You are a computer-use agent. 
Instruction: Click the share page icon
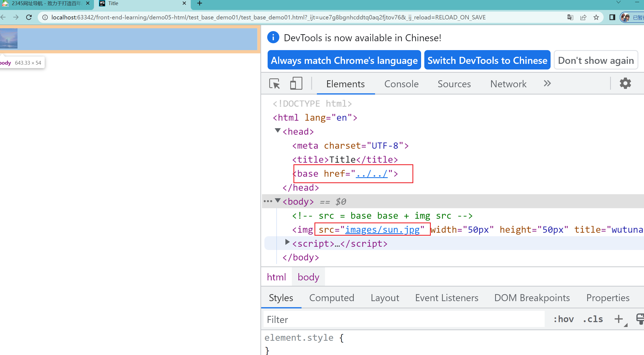(583, 18)
